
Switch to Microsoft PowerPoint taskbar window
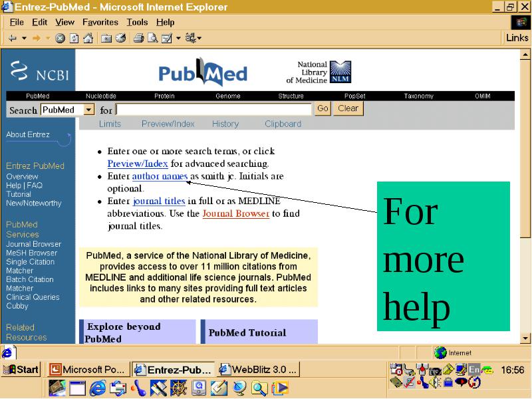[x=88, y=370]
